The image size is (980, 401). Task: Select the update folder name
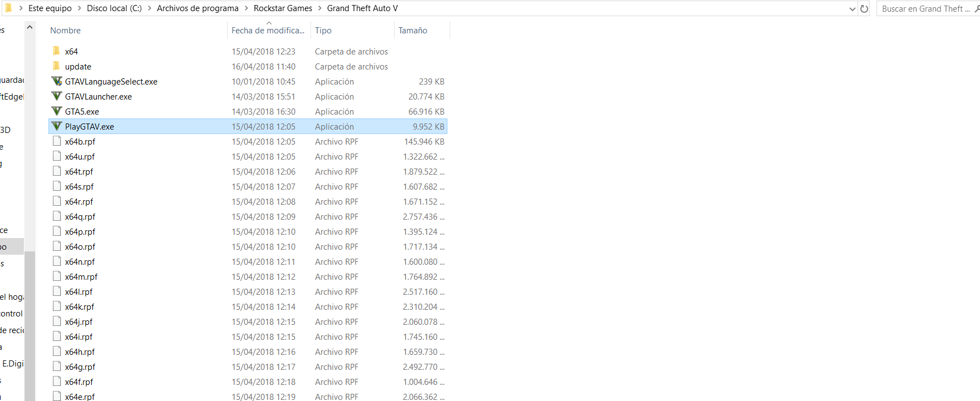(x=78, y=67)
